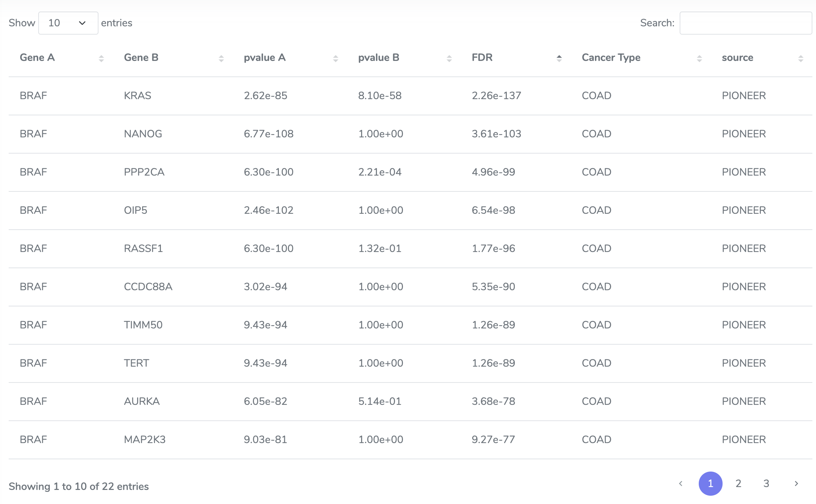Click the Gene A header label

coord(37,58)
